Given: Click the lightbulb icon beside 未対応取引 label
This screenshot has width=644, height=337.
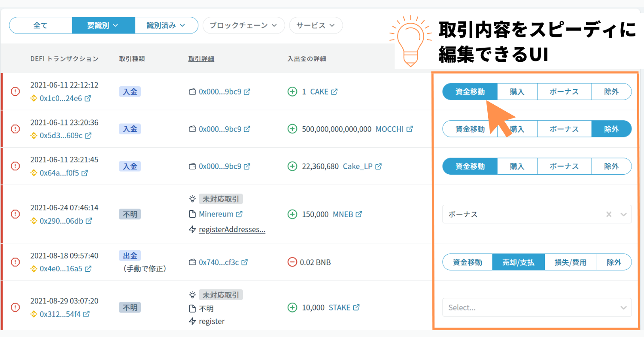Looking at the screenshot, I should coord(192,198).
